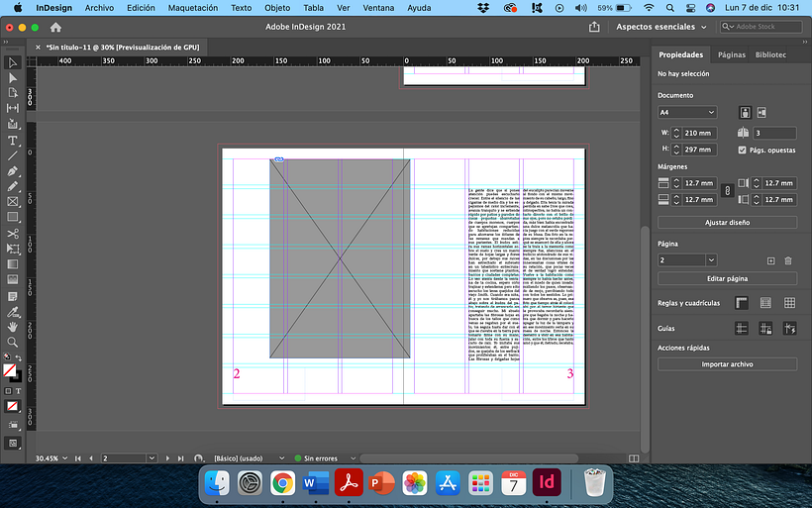Click the Adobe Stock search field
812x508 pixels.
pos(761,27)
